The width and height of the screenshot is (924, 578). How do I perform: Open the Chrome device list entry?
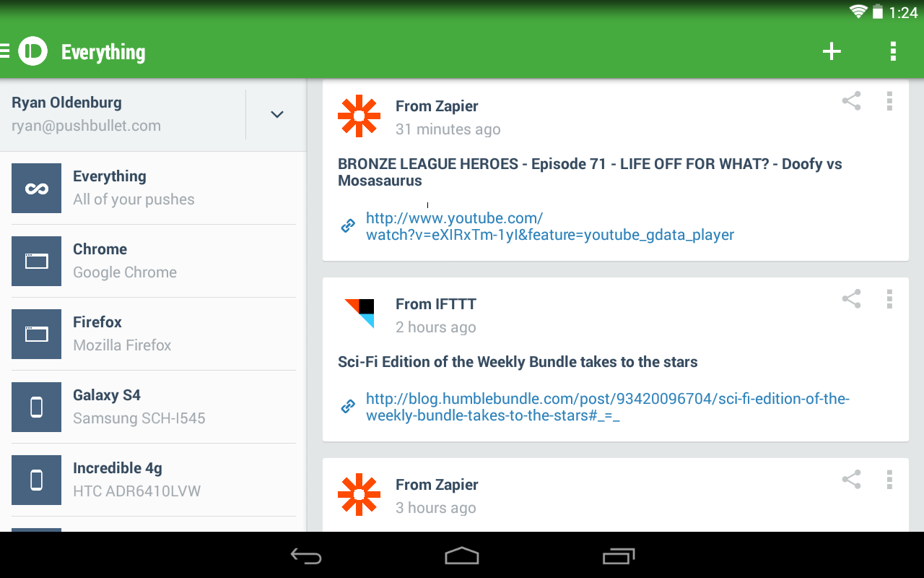[x=153, y=261]
